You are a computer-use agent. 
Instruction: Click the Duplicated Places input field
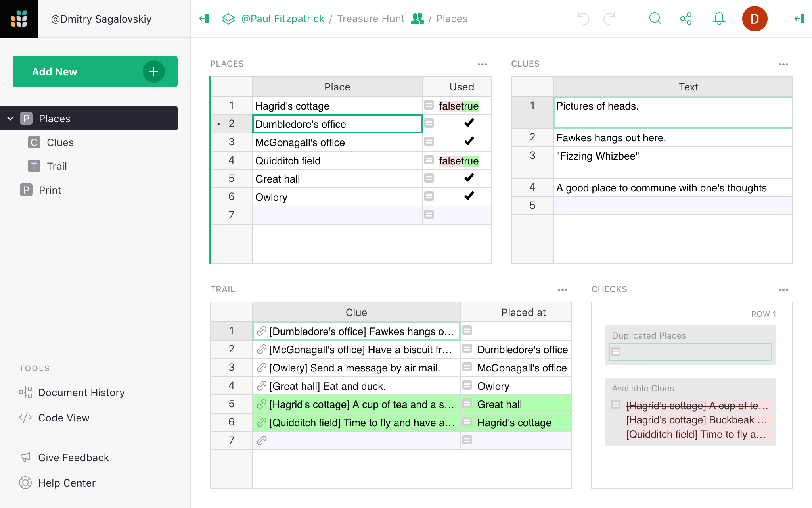click(x=691, y=351)
